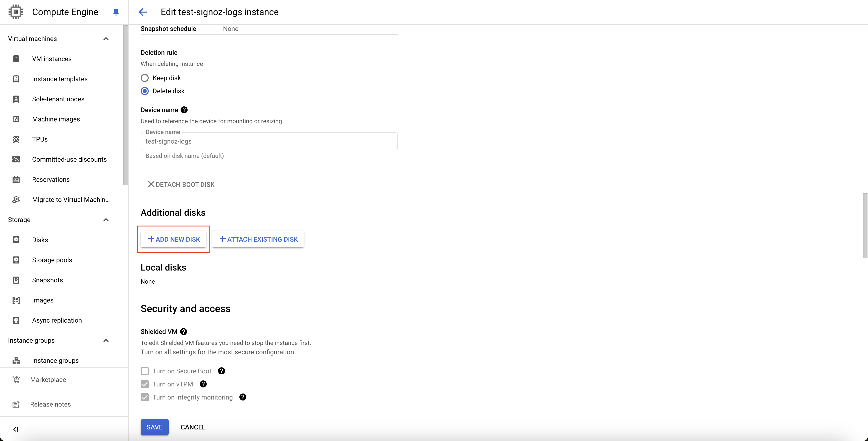Click the Migrate to Virtual Machines icon

click(x=16, y=199)
